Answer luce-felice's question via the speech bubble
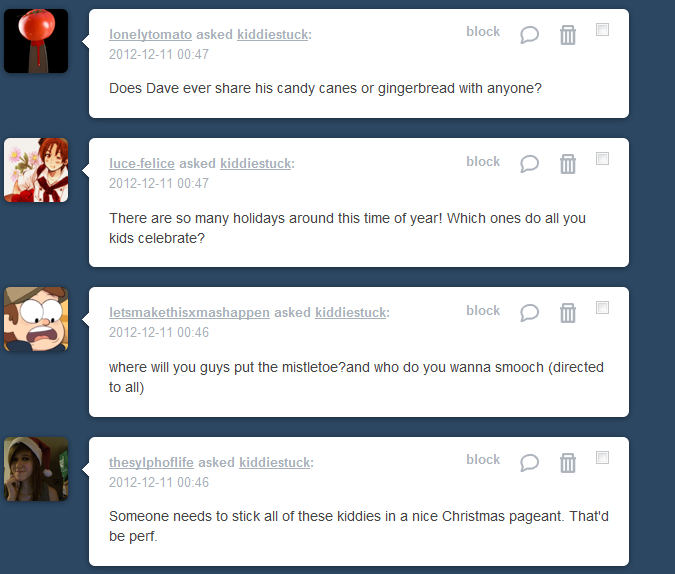675x574 pixels. point(529,164)
